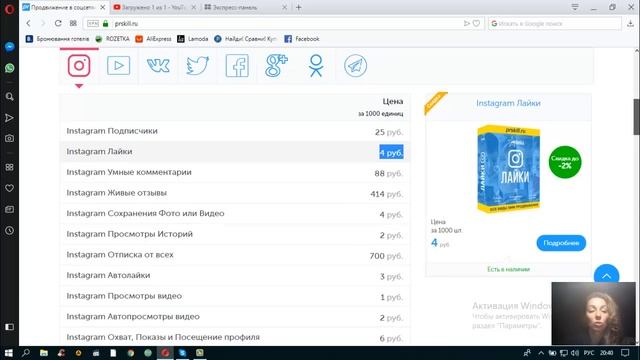Click the Лайки product box image
Screen dimensions: 640x360
pos(509,169)
